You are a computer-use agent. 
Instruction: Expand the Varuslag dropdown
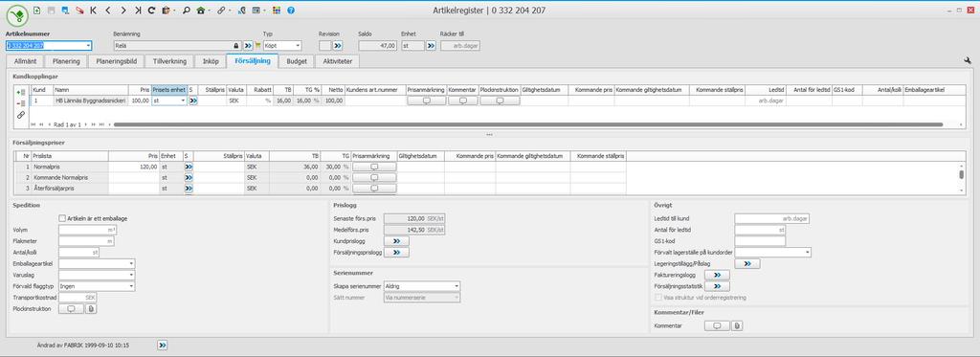[x=131, y=275]
